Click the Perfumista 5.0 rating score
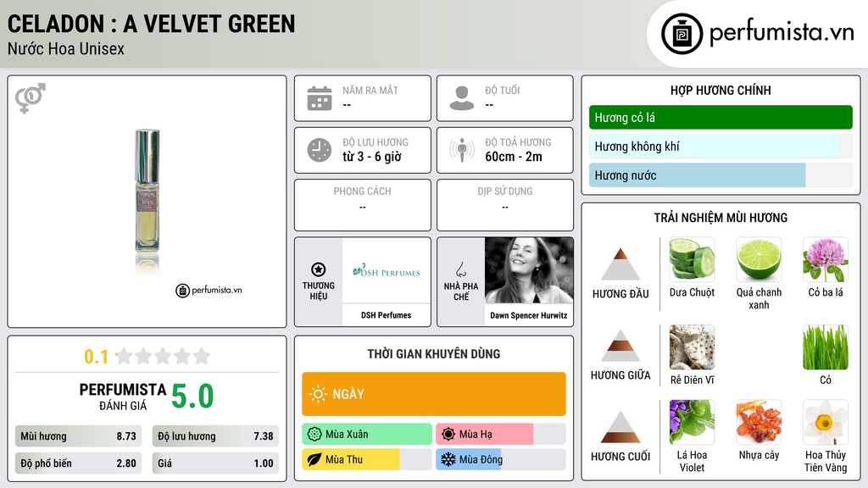Viewport: 868px width, 488px height. [192, 396]
